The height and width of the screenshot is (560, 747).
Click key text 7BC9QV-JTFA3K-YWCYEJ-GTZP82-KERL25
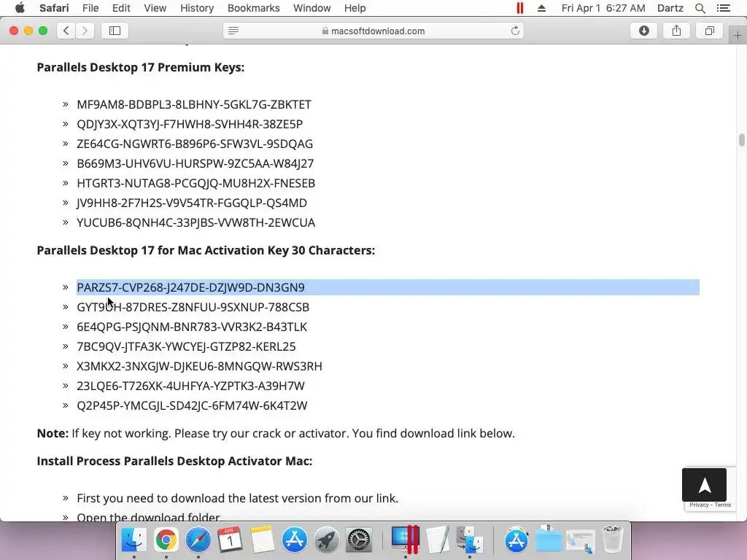pyautogui.click(x=186, y=346)
